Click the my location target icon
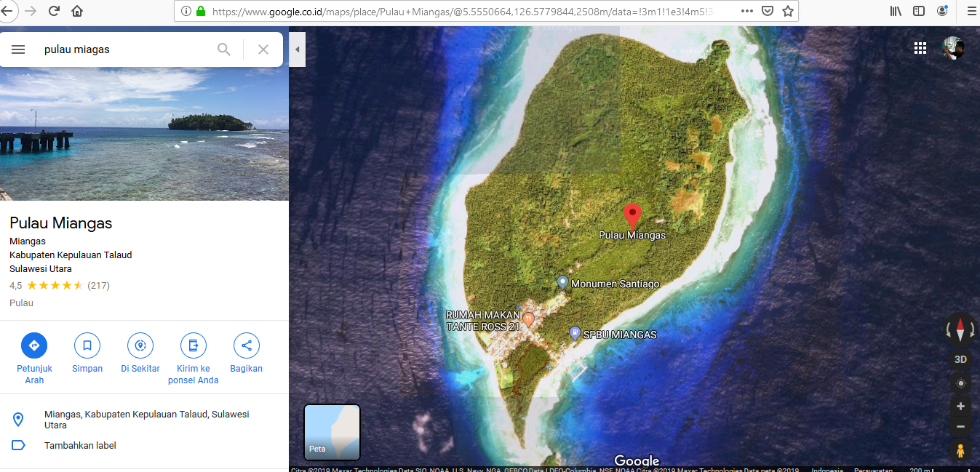The height and width of the screenshot is (472, 980). (x=960, y=383)
